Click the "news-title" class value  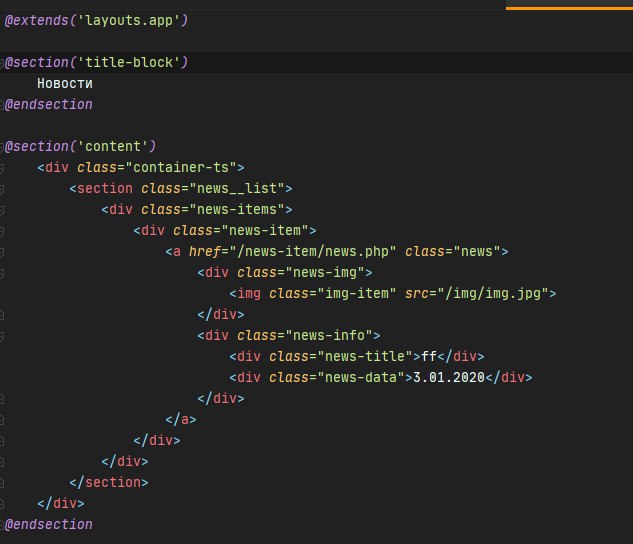pyautogui.click(x=365, y=356)
